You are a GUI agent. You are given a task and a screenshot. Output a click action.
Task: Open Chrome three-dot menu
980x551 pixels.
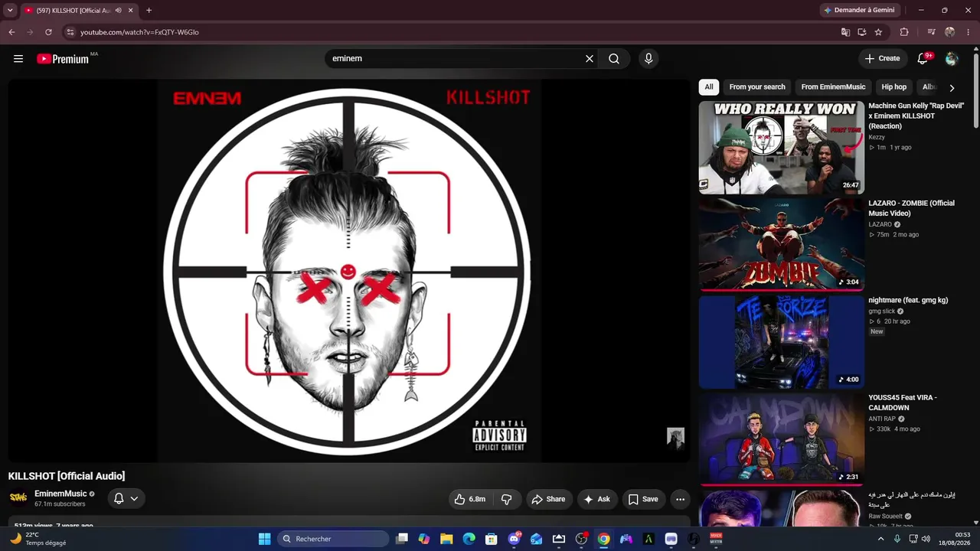tap(969, 32)
